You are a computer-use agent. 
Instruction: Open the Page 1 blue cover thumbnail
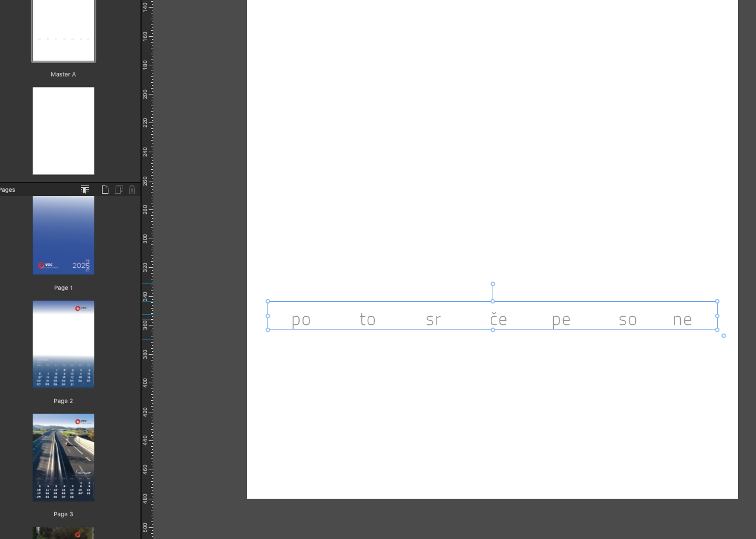click(64, 236)
